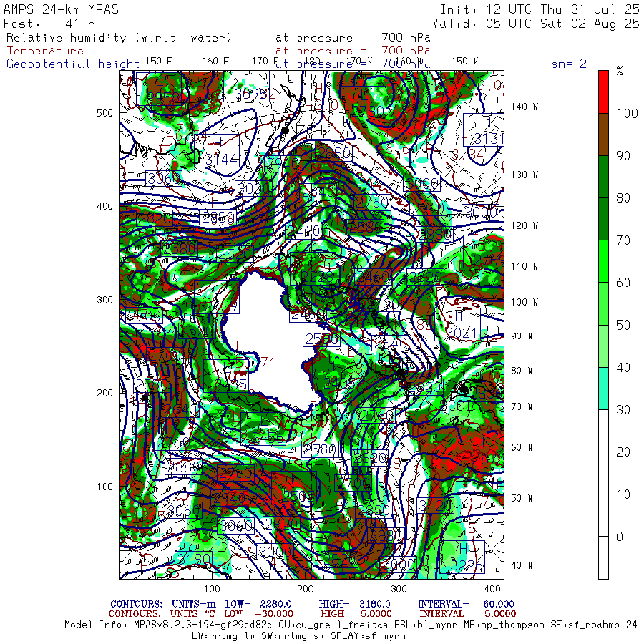644x644 pixels.
Task: Click the 'sm= 2' smoothing label
Action: pos(569,64)
